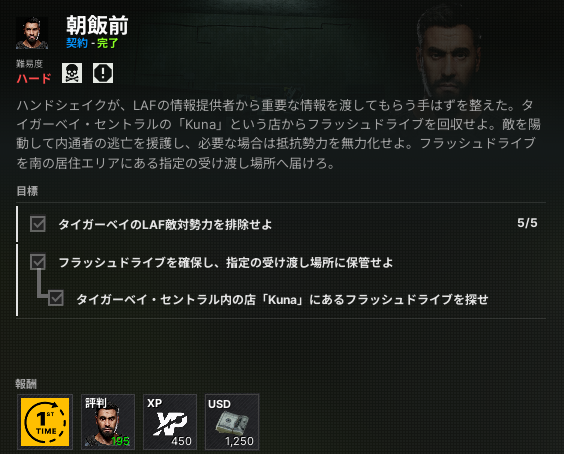
Task: Click the 目標 objectives section header
Action: click(27, 191)
